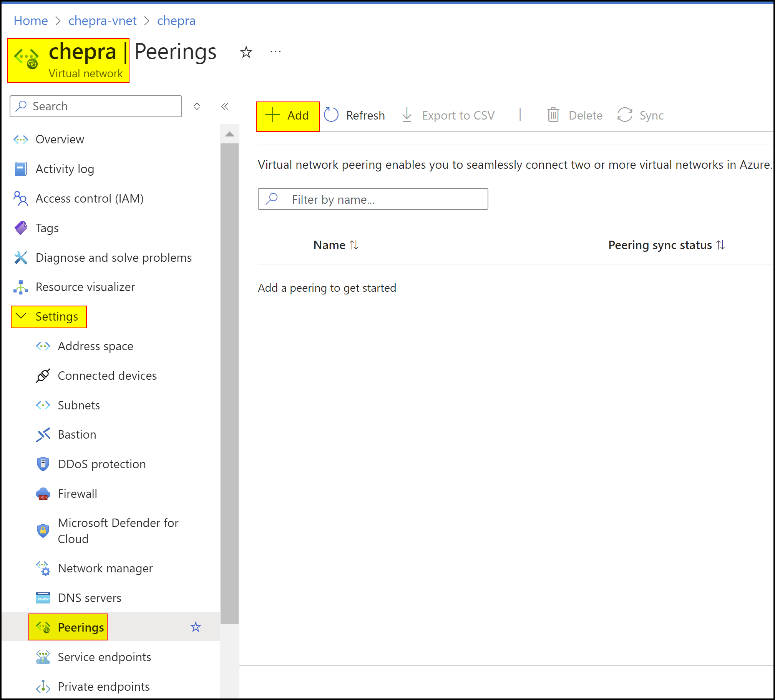
Task: Click the Subnets icon
Action: click(x=43, y=406)
